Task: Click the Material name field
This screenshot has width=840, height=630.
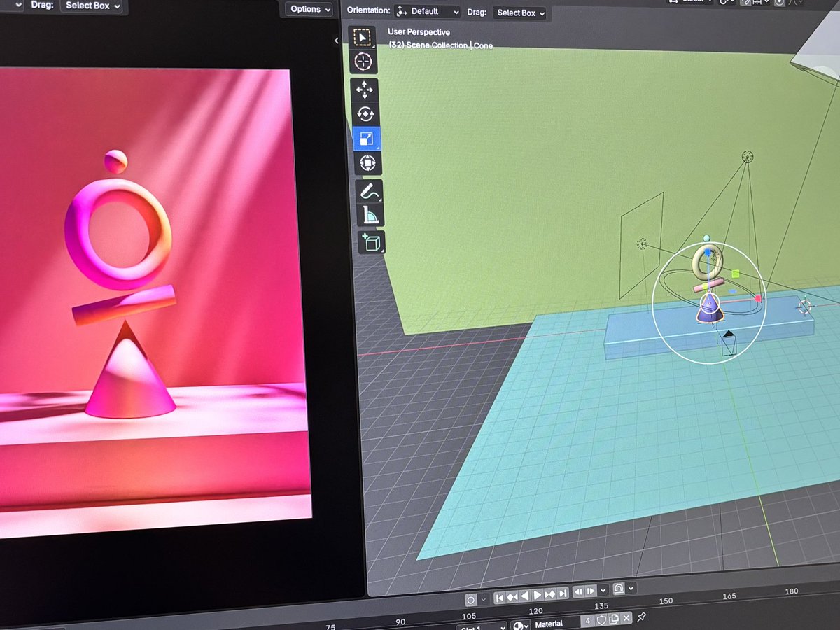Action: point(556,624)
